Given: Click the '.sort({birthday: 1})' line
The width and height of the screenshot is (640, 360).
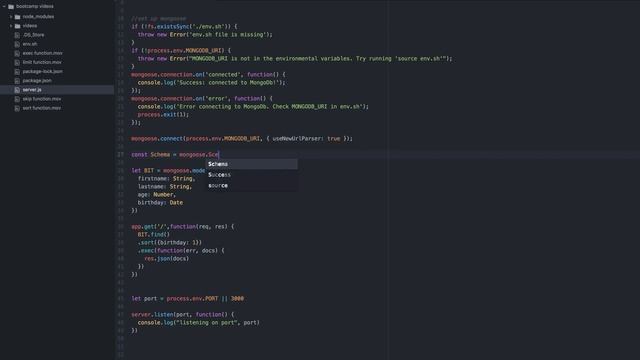Looking at the screenshot, I should coord(170,242).
